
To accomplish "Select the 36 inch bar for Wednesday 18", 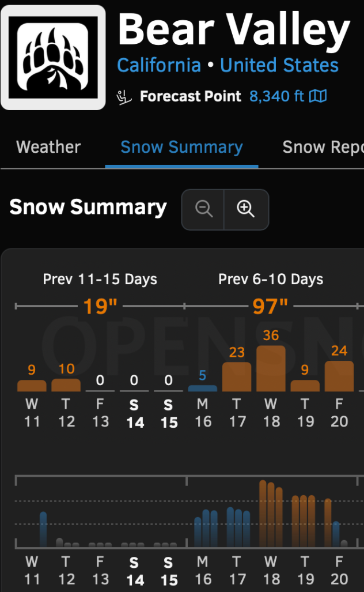I will tap(271, 368).
